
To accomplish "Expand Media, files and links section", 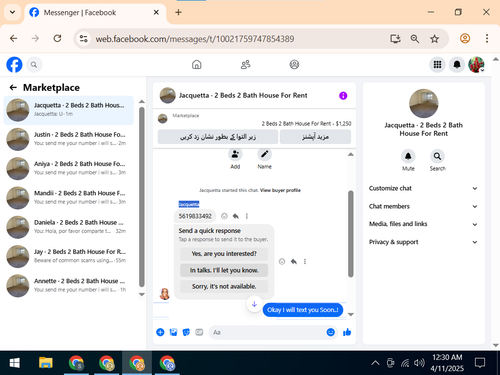I will coord(423,224).
